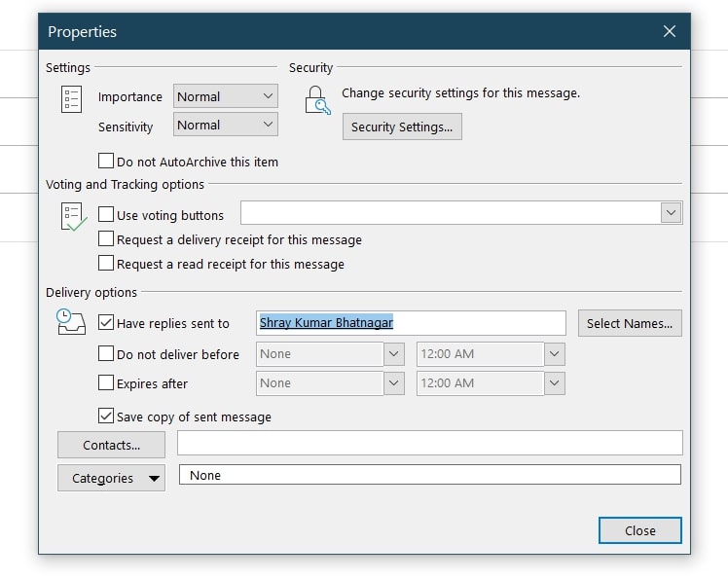The image size is (728, 580).
Task: Check Request a delivery receipt for this message
Action: point(106,238)
